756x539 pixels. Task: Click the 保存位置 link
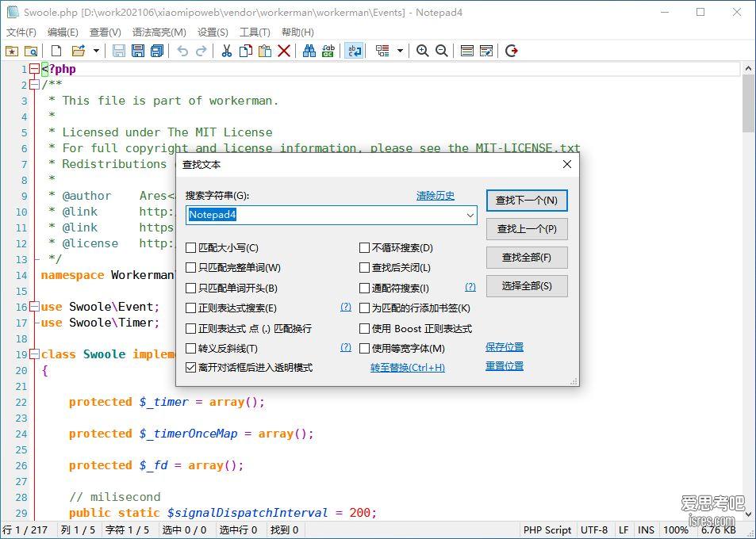(x=505, y=347)
